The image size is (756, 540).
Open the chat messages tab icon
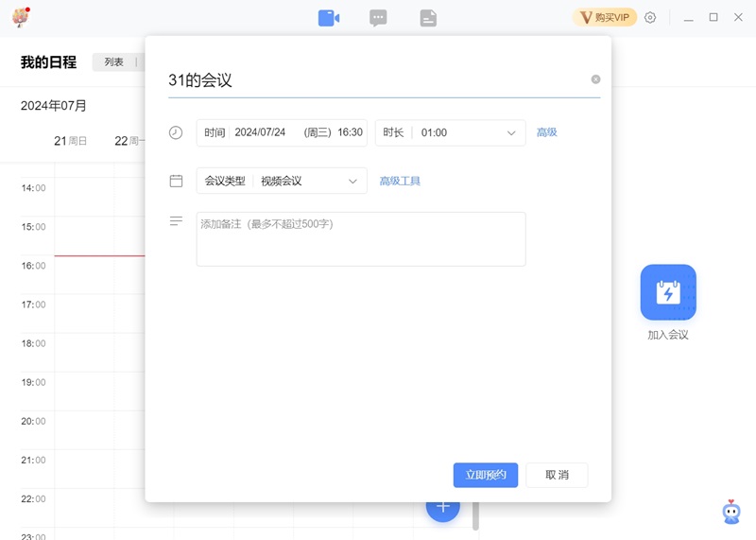378,18
